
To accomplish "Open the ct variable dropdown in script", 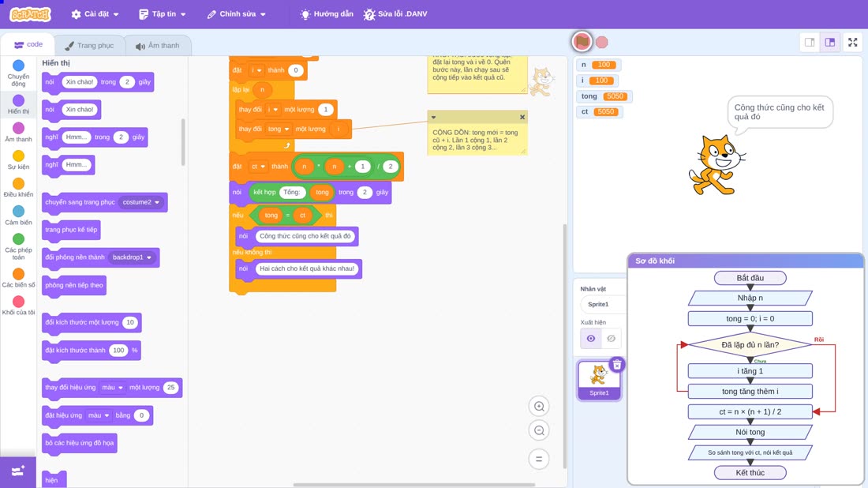I will point(257,166).
